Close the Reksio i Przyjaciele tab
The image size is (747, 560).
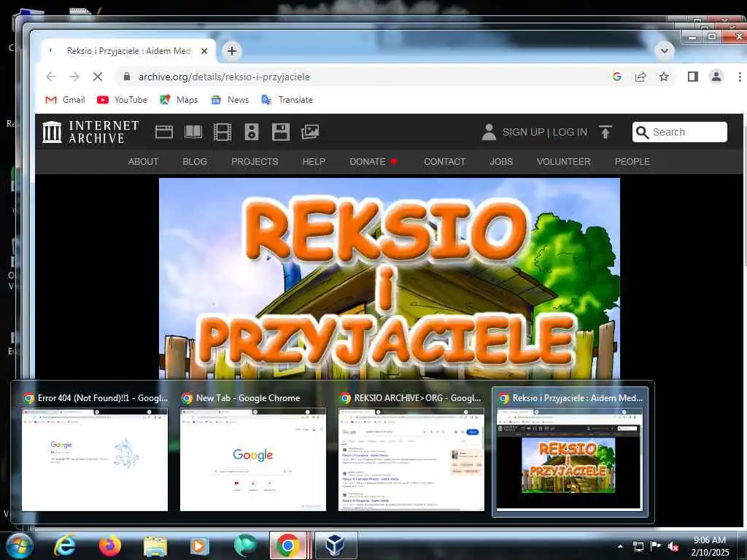204,51
